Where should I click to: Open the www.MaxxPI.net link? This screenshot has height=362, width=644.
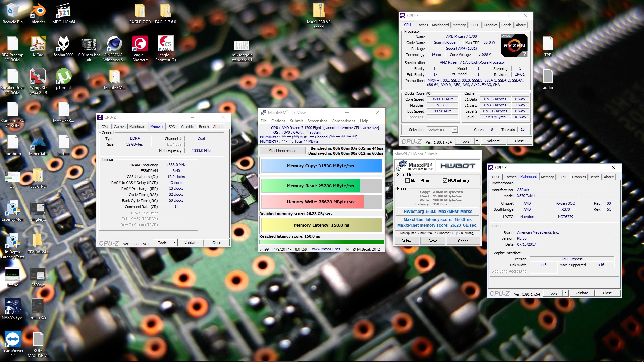click(x=326, y=249)
